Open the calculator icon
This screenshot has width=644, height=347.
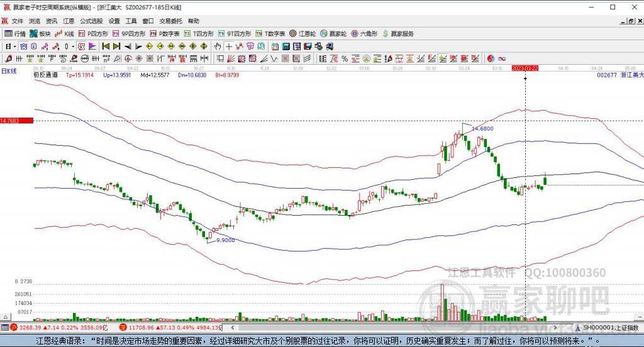click(286, 47)
